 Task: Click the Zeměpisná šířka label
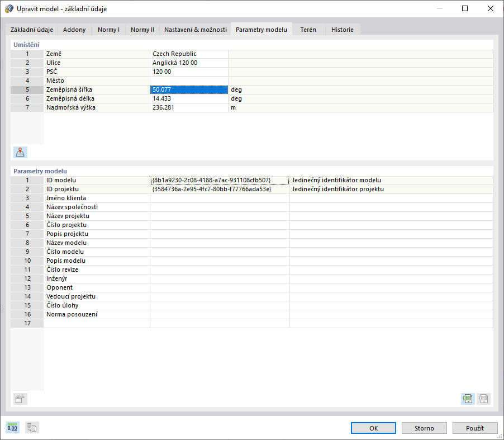click(69, 90)
